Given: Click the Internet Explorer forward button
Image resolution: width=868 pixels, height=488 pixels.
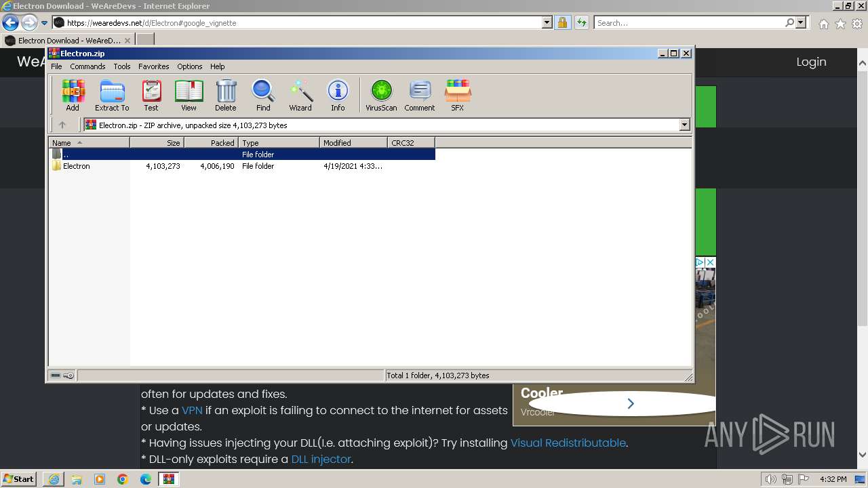Looking at the screenshot, I should pyautogui.click(x=29, y=22).
